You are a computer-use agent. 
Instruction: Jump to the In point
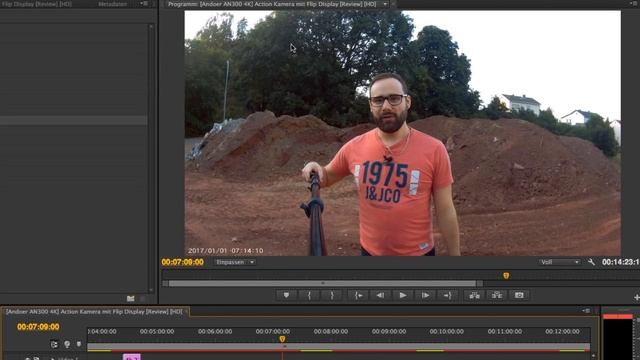[x=358, y=295]
